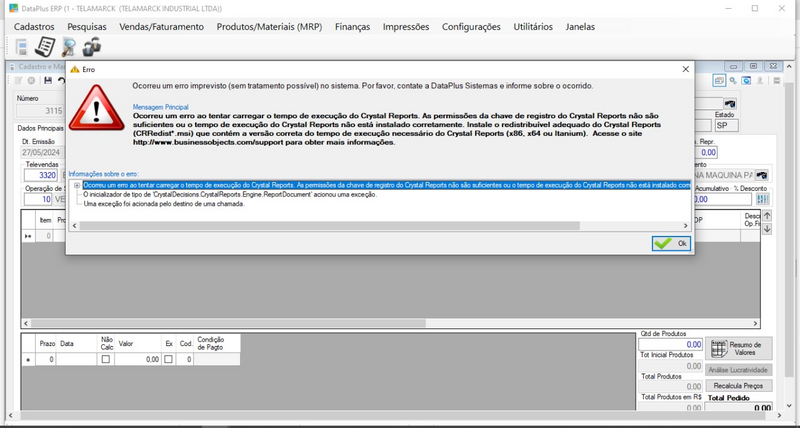Click the blue globe window icon in order toolbar
The height and width of the screenshot is (428, 800).
[746, 81]
